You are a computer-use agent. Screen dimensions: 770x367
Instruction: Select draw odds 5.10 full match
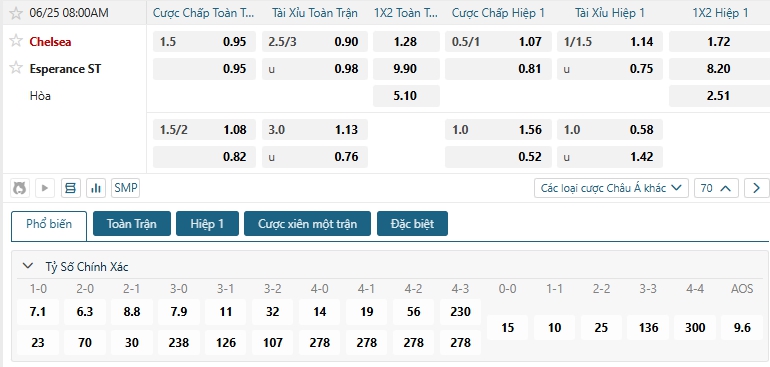pyautogui.click(x=406, y=96)
